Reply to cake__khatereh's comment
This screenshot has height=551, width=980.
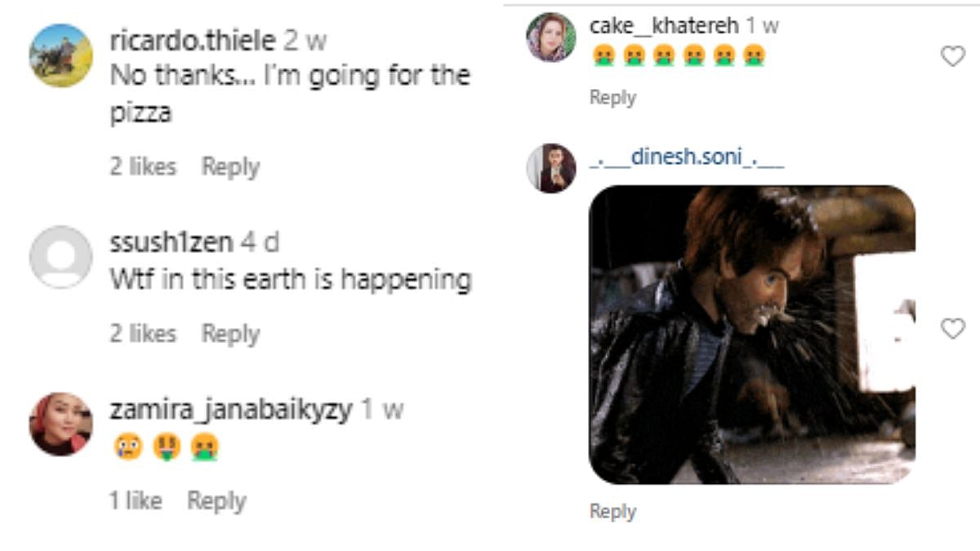pos(612,97)
